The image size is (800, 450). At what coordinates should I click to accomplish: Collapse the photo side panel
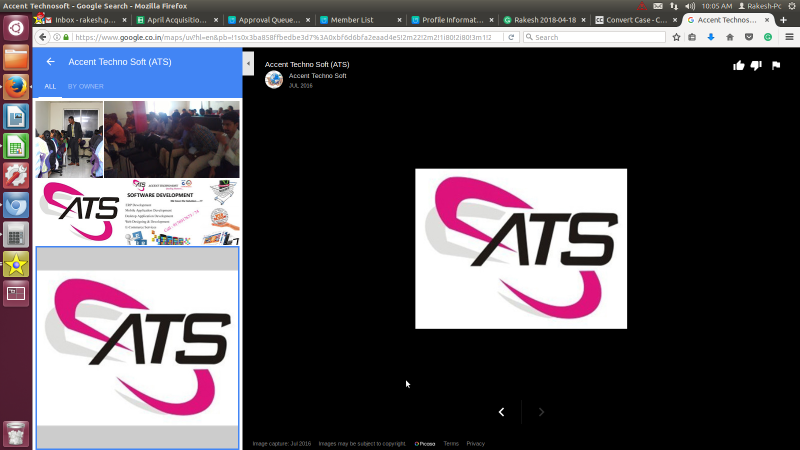click(x=248, y=62)
